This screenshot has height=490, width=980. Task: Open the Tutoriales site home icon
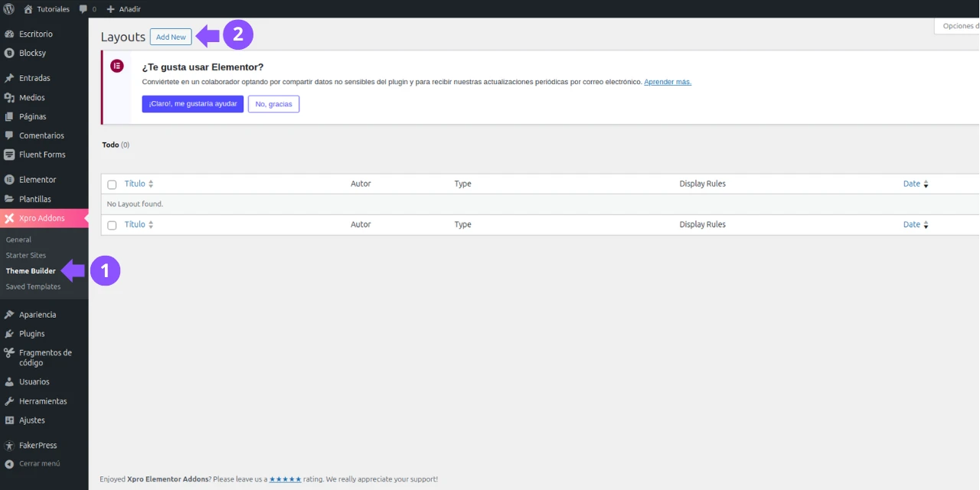pos(28,9)
